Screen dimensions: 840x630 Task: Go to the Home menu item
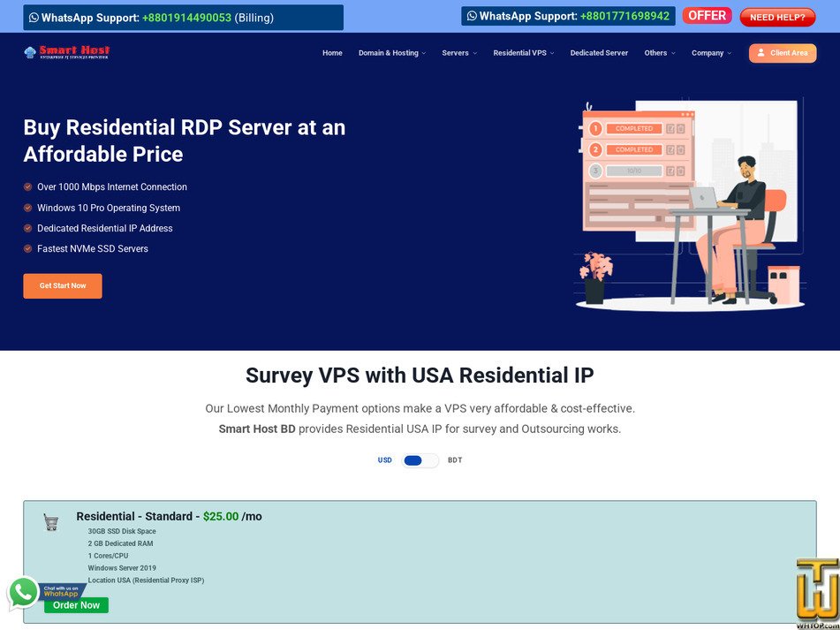point(332,53)
